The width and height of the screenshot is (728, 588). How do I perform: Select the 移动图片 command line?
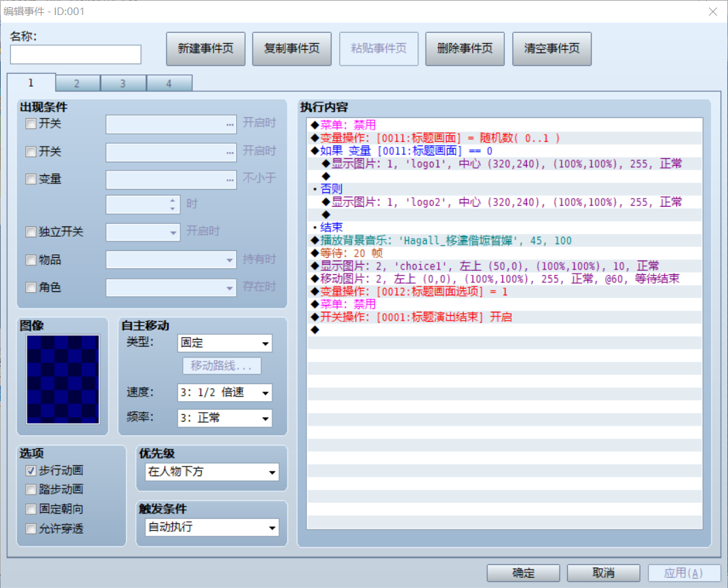(x=505, y=279)
